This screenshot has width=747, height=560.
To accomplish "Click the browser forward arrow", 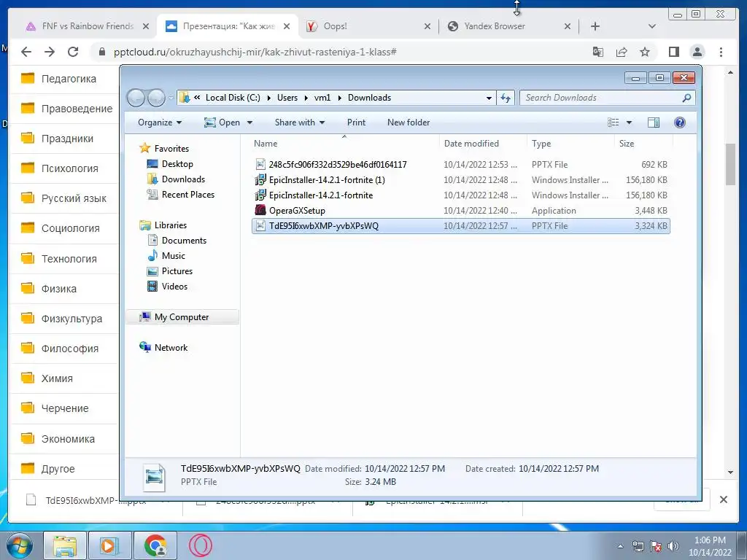I will point(50,52).
